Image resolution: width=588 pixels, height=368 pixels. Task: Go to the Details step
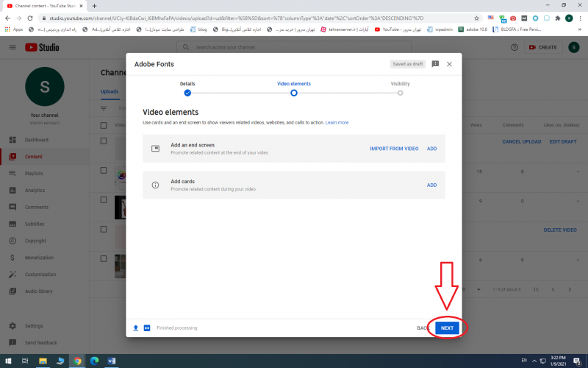coord(187,93)
